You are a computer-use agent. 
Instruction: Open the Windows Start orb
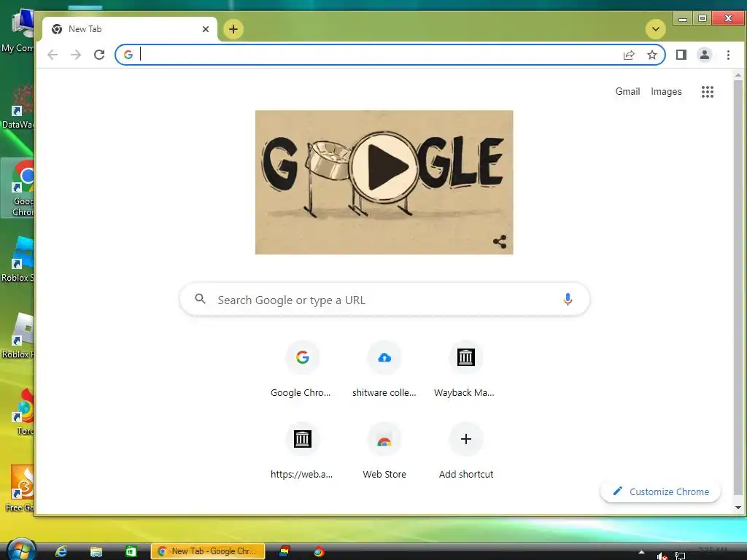[x=21, y=551]
